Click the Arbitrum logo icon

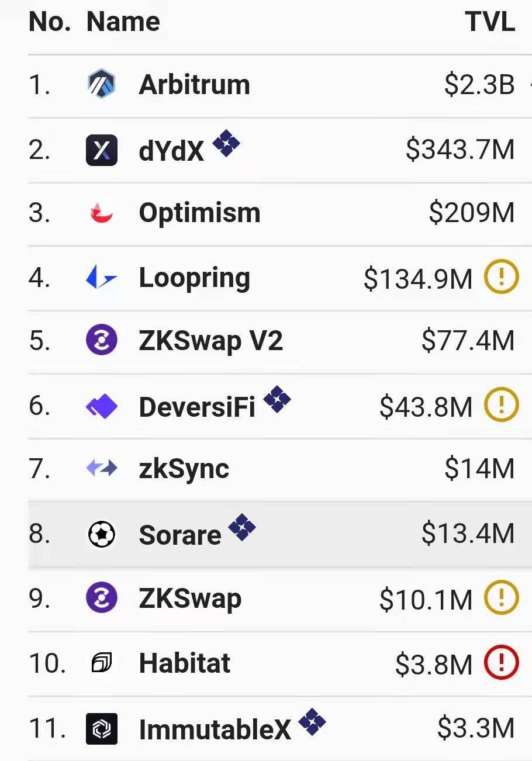101,85
